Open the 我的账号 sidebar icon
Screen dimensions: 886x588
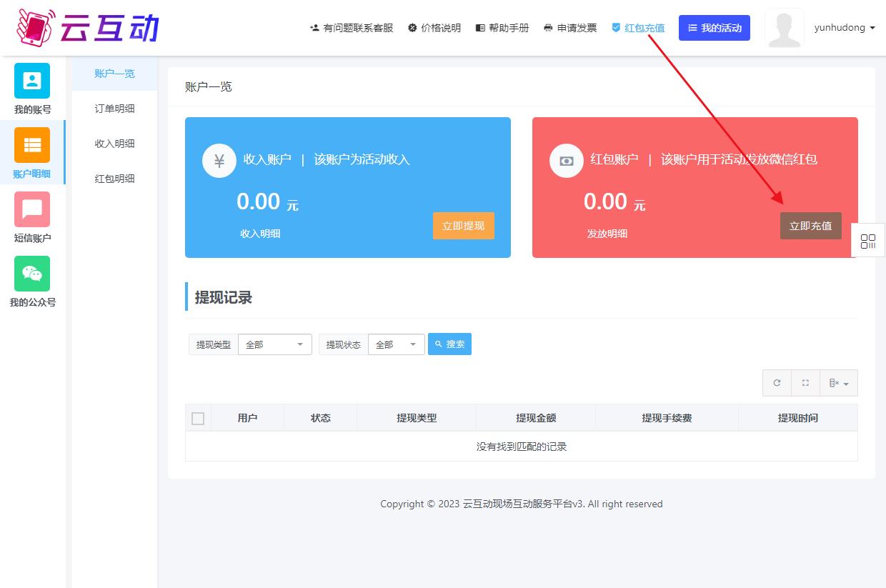pos(32,81)
